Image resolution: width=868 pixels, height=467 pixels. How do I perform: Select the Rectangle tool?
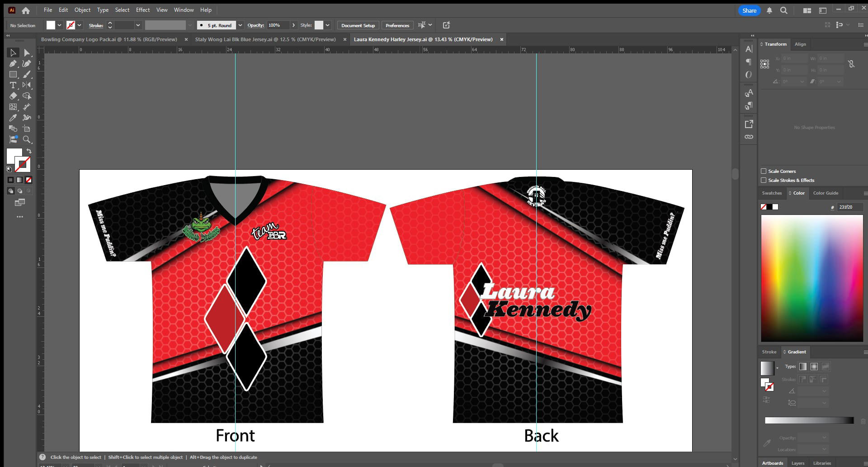click(x=13, y=75)
